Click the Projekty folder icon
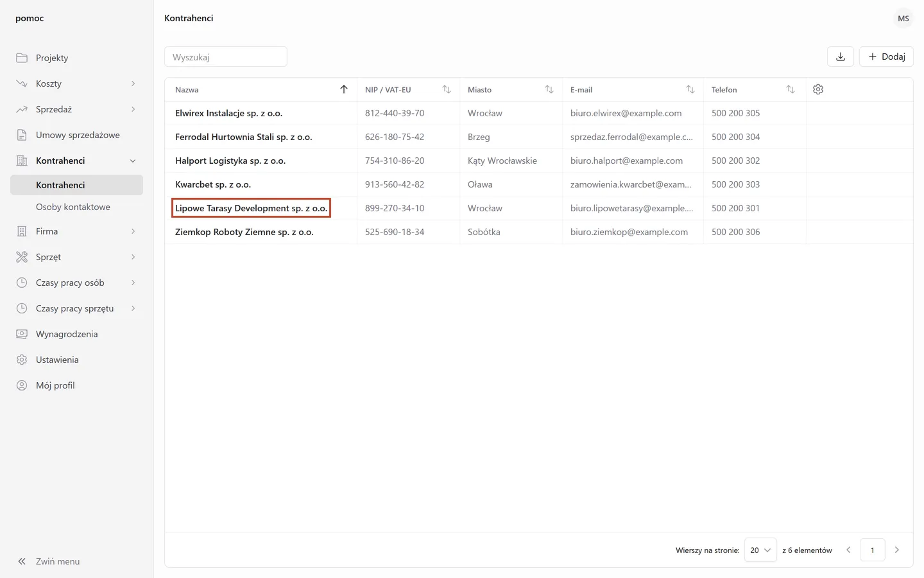 click(x=22, y=58)
